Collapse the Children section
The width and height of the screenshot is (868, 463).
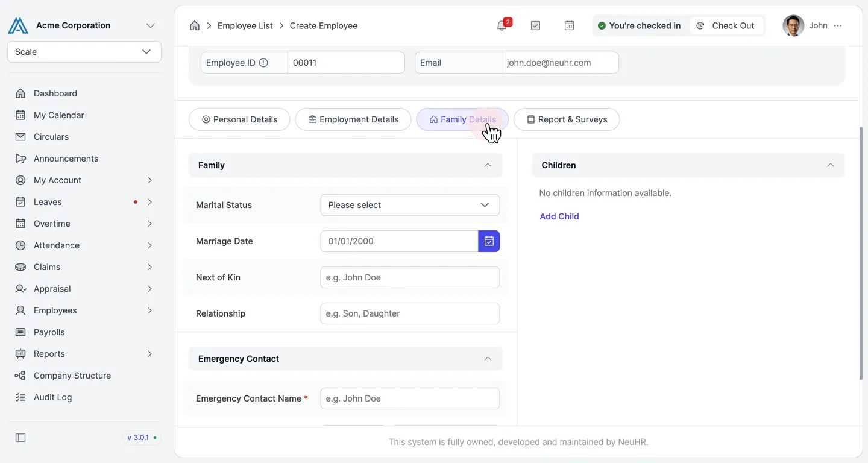pyautogui.click(x=830, y=165)
